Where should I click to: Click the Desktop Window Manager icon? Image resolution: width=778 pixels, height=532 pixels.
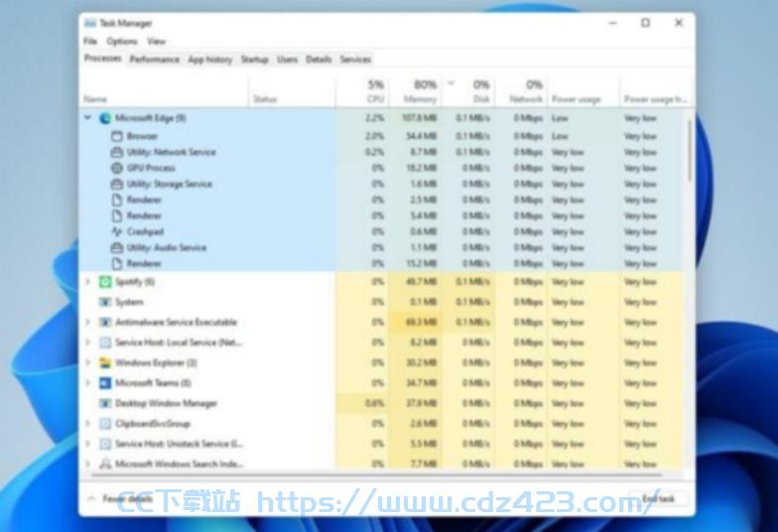click(105, 403)
